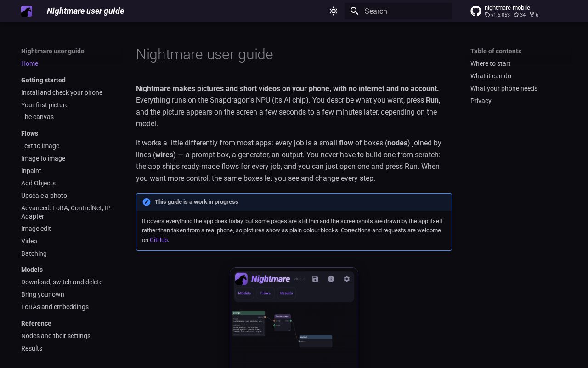Open the nightmare-mobile repository name
This screenshot has width=588, height=368.
click(x=507, y=7)
